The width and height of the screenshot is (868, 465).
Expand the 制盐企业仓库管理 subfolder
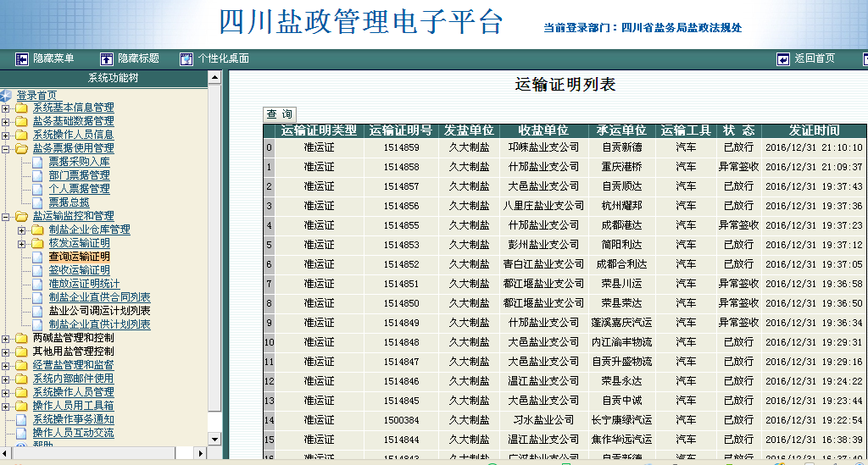click(x=21, y=230)
